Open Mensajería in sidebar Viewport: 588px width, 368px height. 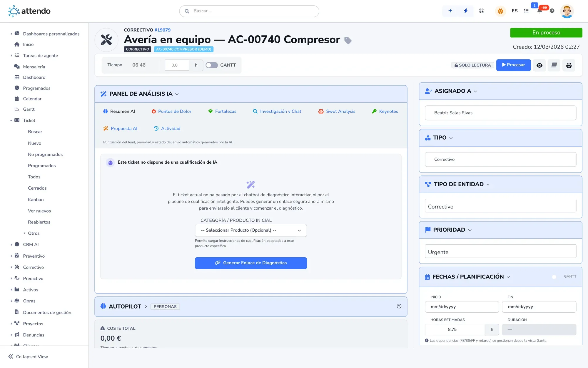pos(34,67)
